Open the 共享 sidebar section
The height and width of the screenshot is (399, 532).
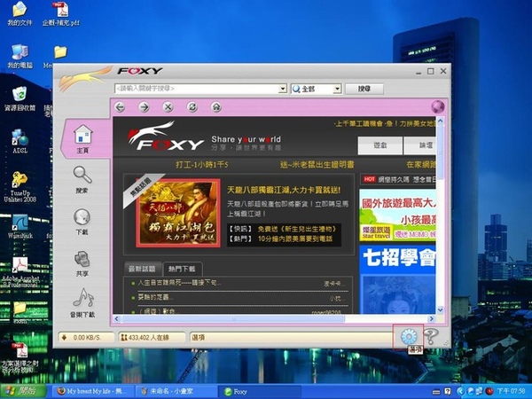pos(82,263)
